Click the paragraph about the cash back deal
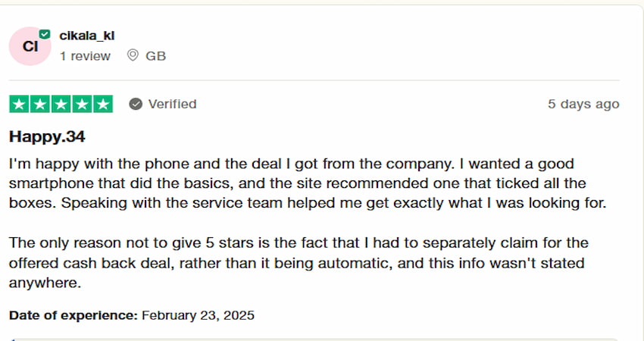This screenshot has height=341, width=644. click(x=295, y=262)
